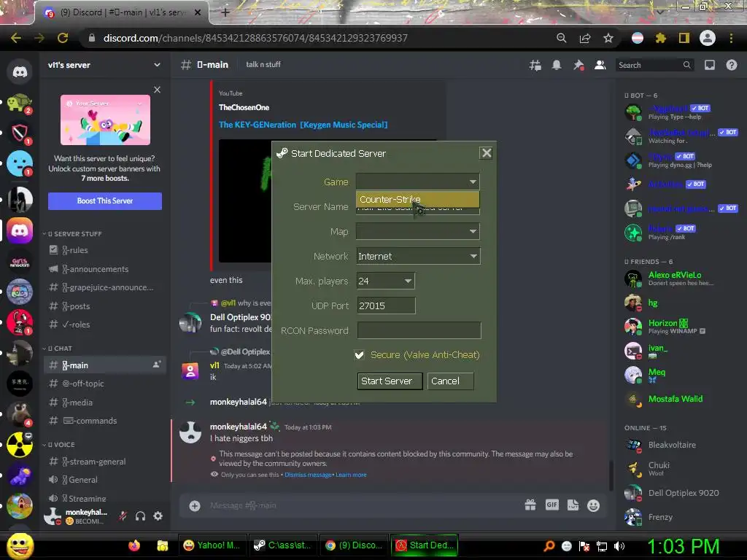Open Discord help question mark icon
The width and height of the screenshot is (747, 560).
tap(731, 65)
